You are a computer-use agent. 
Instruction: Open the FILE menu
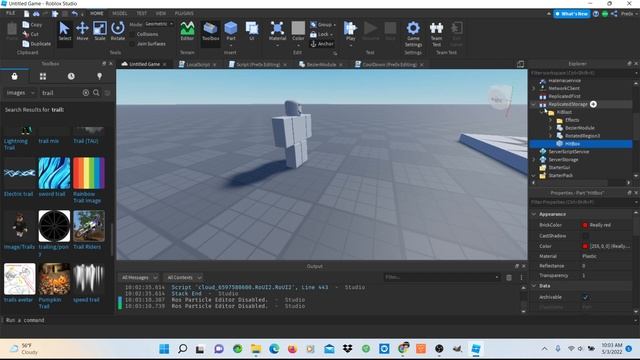(x=11, y=13)
